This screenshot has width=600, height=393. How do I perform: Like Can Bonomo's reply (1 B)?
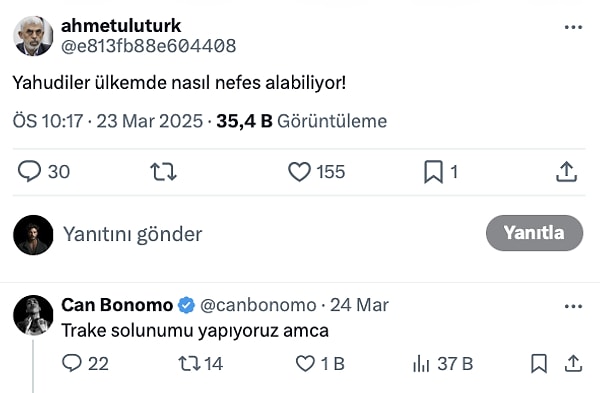click(320, 363)
